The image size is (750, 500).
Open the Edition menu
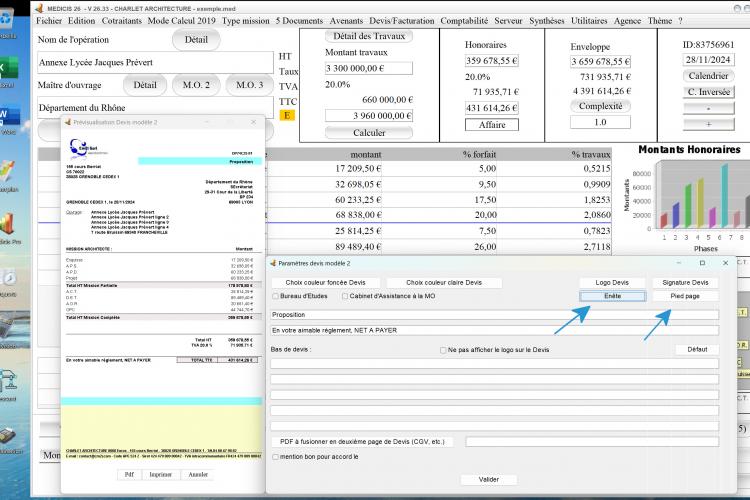click(81, 21)
